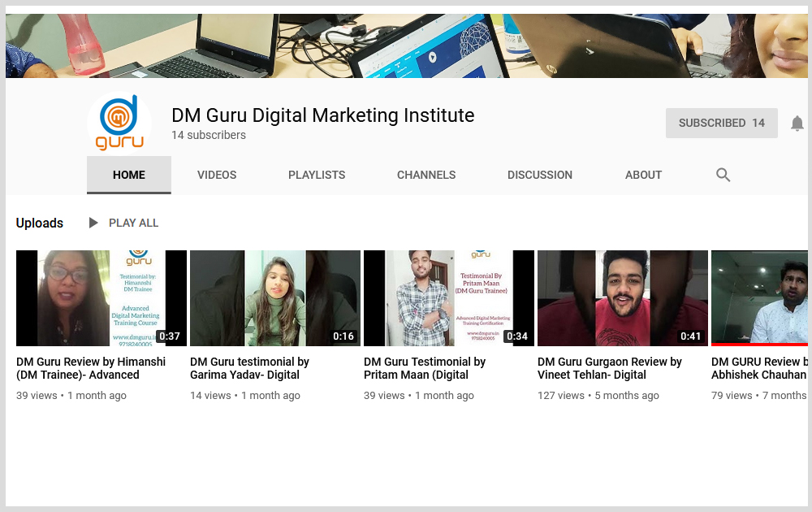
Task: Click the DM Guru channel logo avatar
Action: (x=119, y=124)
